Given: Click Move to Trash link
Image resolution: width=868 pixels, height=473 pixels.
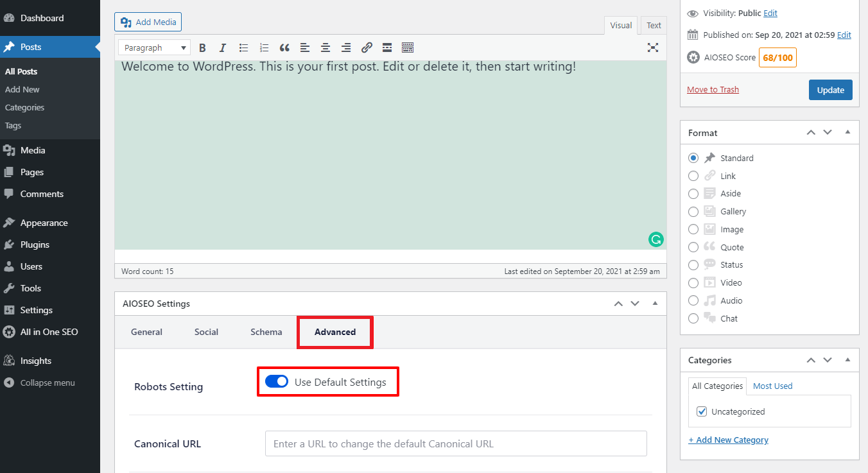Looking at the screenshot, I should (x=713, y=90).
